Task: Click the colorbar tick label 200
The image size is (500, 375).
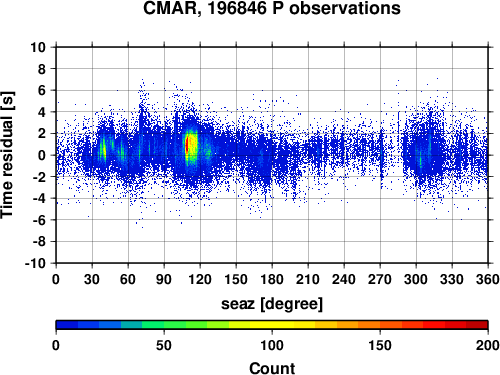Action: tap(488, 346)
